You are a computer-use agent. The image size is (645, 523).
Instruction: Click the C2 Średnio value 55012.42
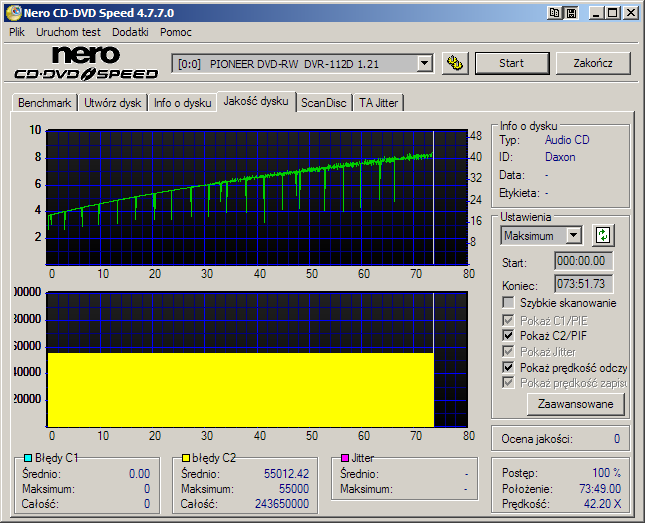tap(286, 474)
